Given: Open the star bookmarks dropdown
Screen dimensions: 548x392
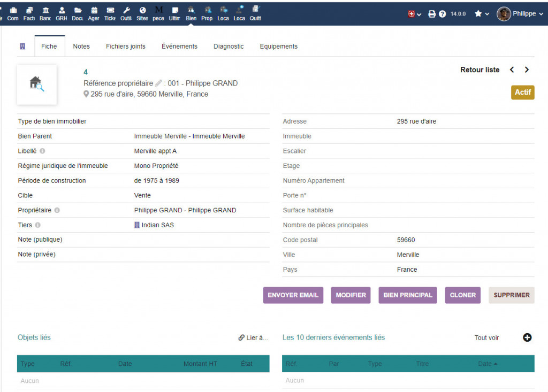Looking at the screenshot, I should pos(482,14).
